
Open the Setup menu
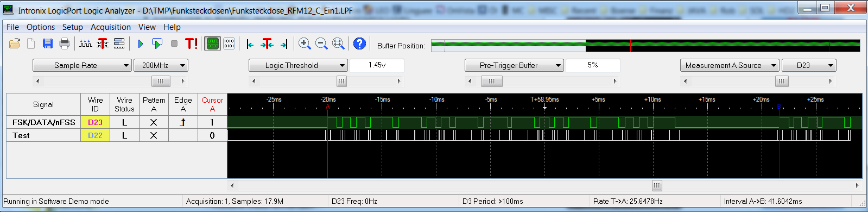[73, 27]
